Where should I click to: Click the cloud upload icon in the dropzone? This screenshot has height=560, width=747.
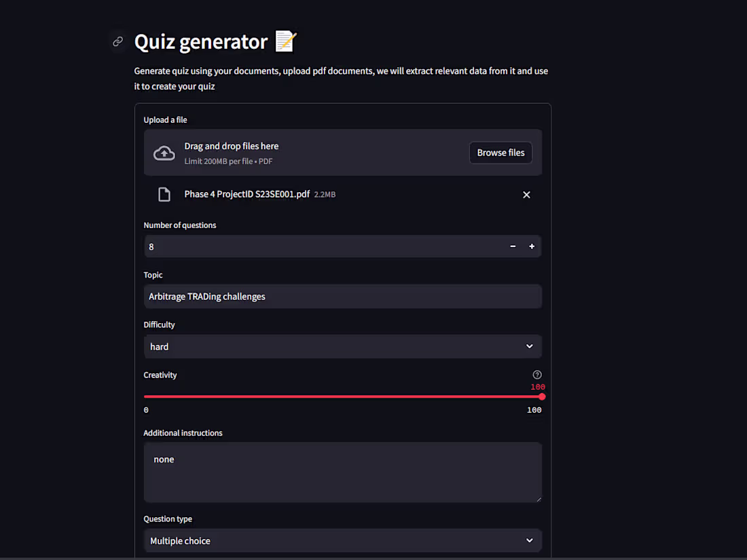tap(164, 153)
